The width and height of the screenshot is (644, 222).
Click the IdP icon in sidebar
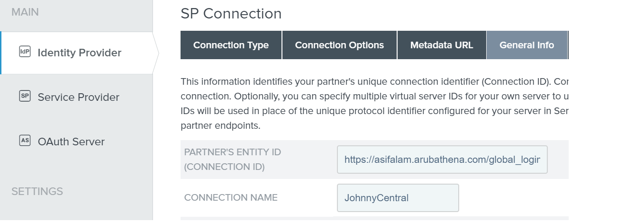coord(25,52)
